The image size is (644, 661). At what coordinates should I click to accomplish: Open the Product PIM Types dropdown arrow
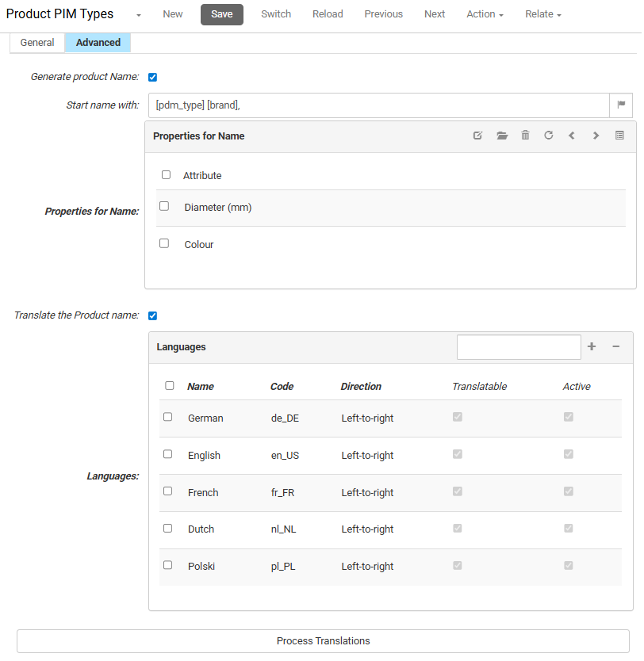click(138, 14)
